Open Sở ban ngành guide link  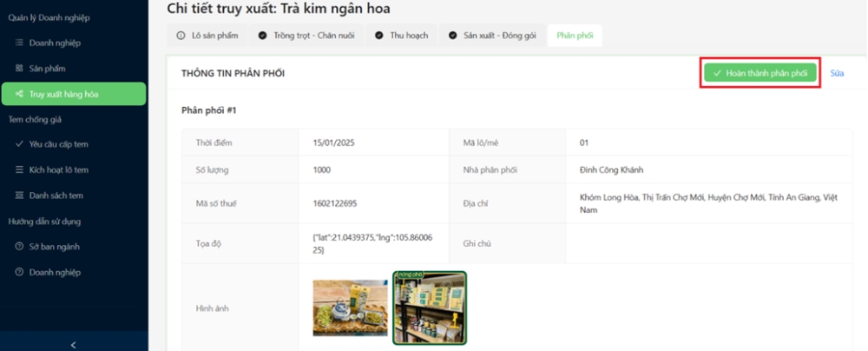[74, 247]
